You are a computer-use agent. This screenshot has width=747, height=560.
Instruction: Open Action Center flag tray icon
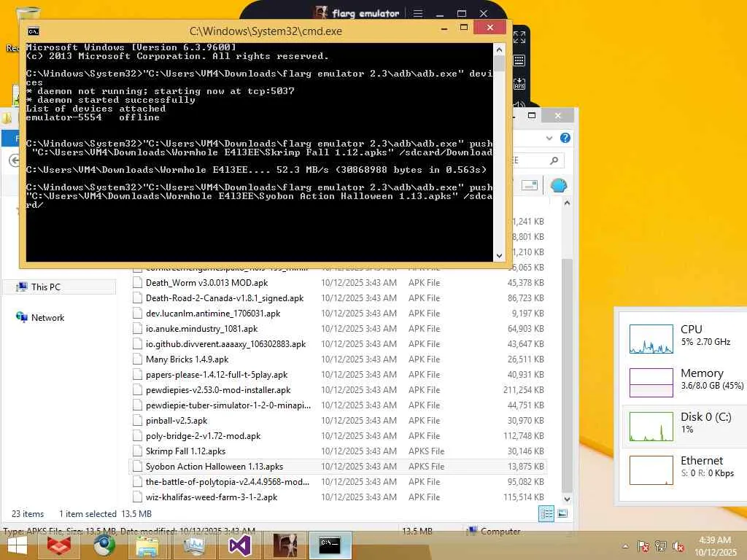click(x=643, y=546)
